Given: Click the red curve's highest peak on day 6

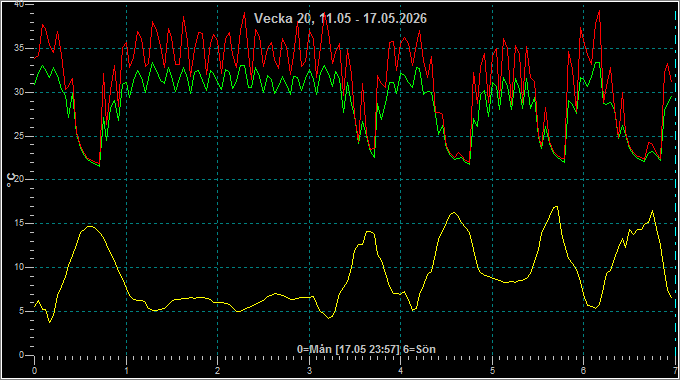Looking at the screenshot, I should (x=599, y=11).
